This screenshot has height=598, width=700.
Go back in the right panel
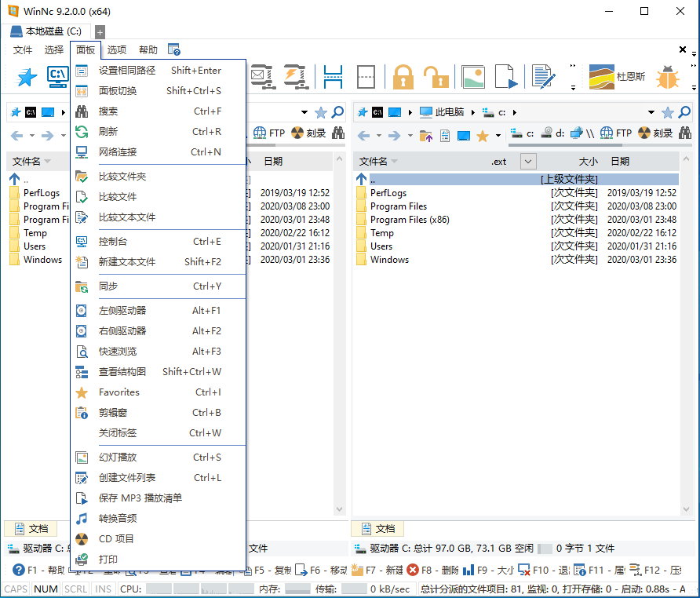364,135
